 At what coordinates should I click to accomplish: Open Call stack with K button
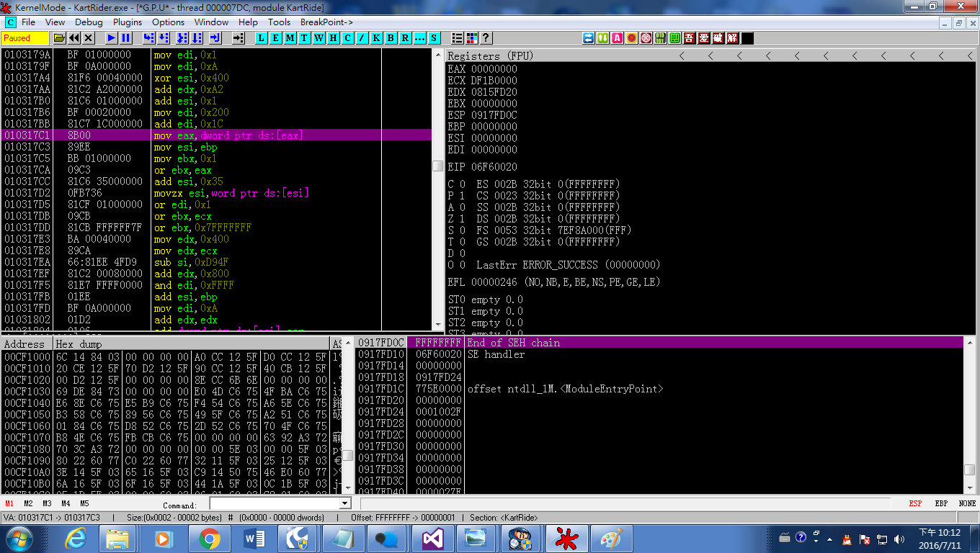376,38
